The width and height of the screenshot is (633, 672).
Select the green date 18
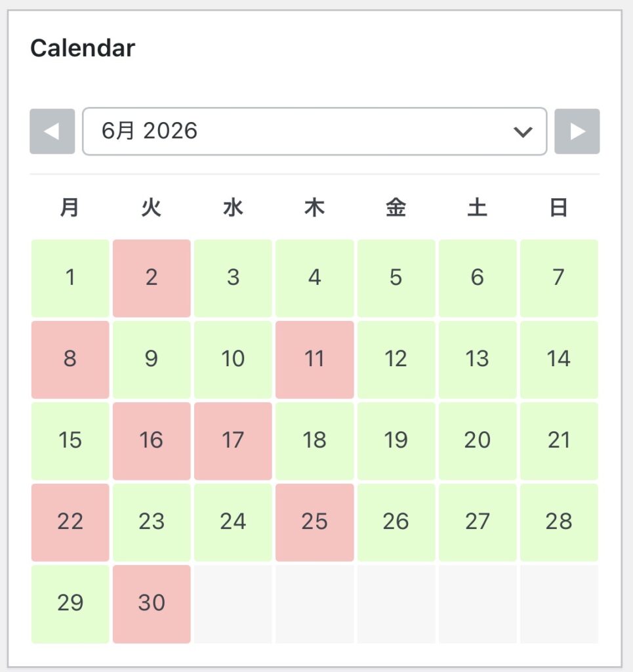coord(314,440)
